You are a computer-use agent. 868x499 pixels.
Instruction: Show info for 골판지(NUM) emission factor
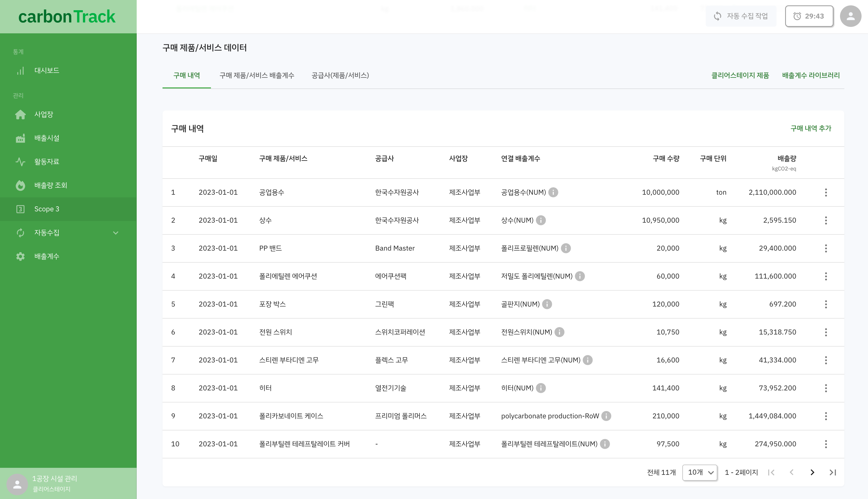coord(547,304)
